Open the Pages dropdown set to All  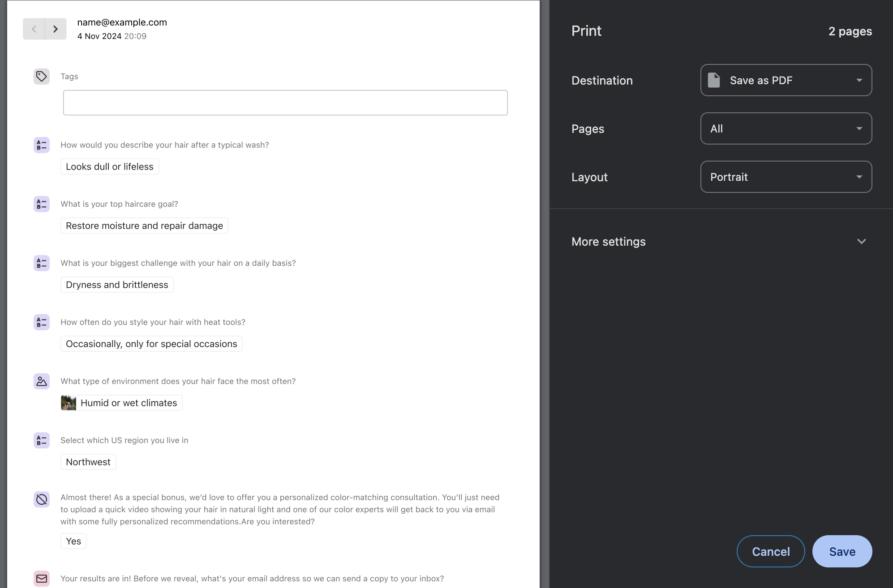pos(786,128)
